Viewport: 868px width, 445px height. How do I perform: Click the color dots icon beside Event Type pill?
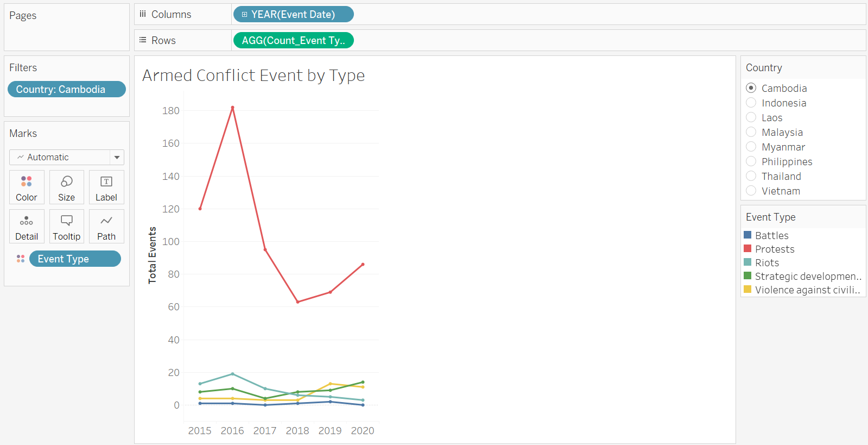tap(21, 259)
